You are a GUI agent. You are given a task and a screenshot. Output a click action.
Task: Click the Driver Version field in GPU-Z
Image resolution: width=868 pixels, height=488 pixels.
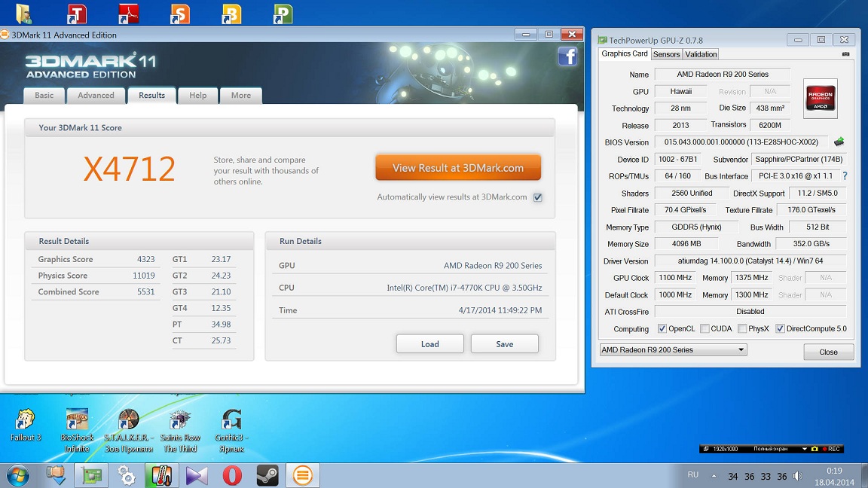[750, 261]
